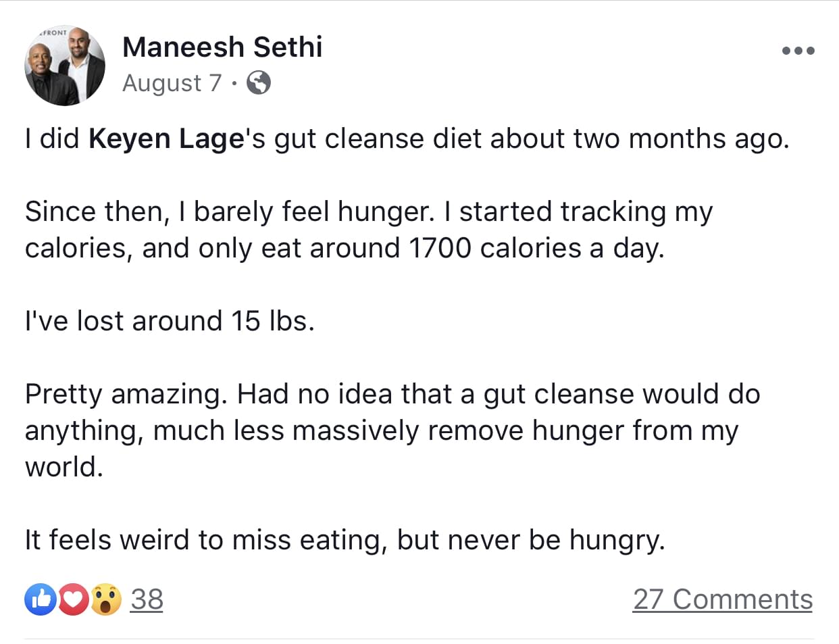Click the red heart Love reaction icon
The image size is (839, 644).
click(74, 599)
